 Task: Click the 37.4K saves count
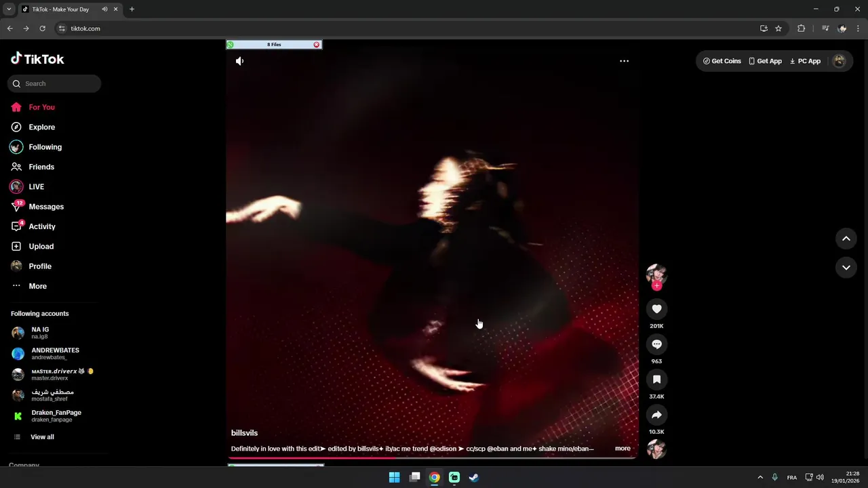coord(656,396)
